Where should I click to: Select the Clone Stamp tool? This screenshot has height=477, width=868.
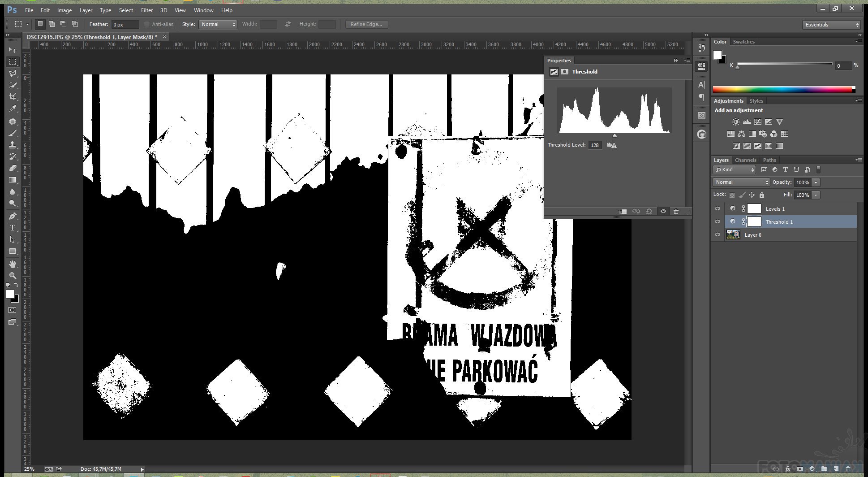point(13,145)
